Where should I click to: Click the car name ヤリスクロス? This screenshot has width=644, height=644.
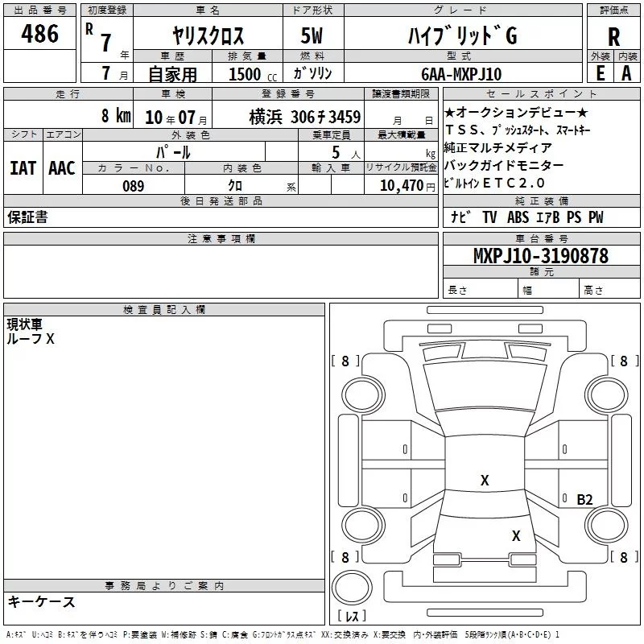tap(208, 35)
